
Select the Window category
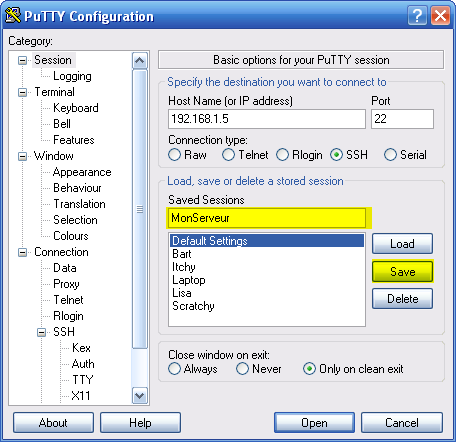point(54,156)
